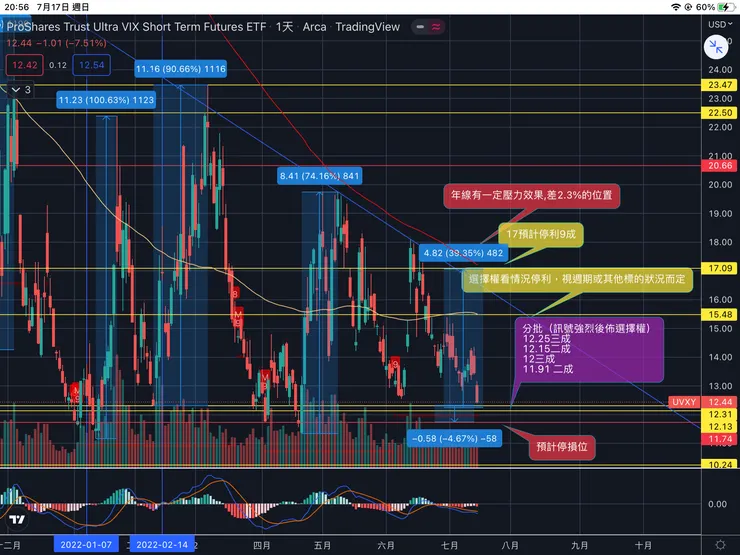Open chart settings gear icon

(720, 545)
